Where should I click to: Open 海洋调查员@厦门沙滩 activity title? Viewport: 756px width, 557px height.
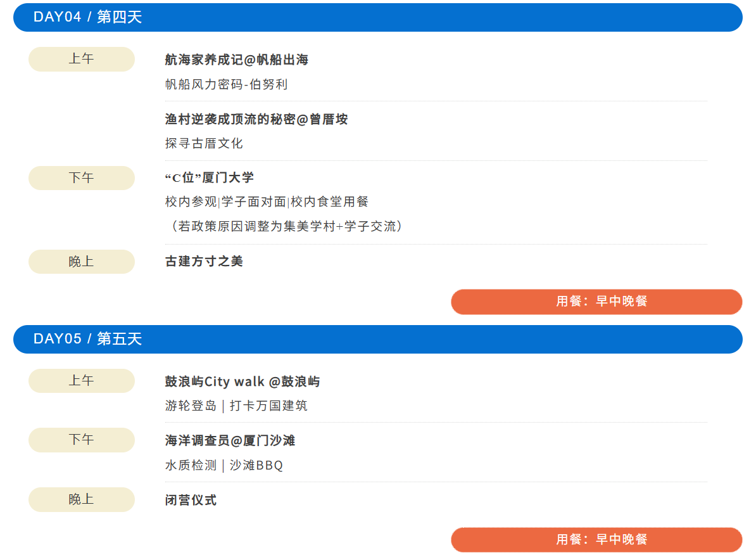tap(230, 440)
